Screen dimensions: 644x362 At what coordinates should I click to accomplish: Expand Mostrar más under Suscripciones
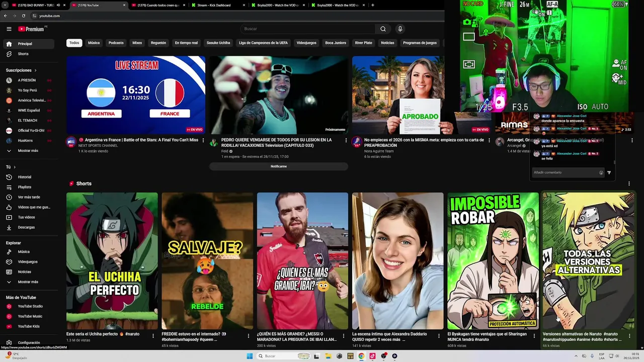(x=29, y=150)
